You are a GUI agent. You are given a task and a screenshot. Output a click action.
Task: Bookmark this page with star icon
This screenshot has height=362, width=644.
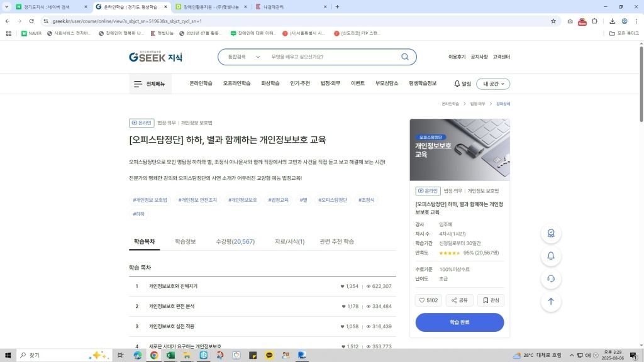point(553,21)
